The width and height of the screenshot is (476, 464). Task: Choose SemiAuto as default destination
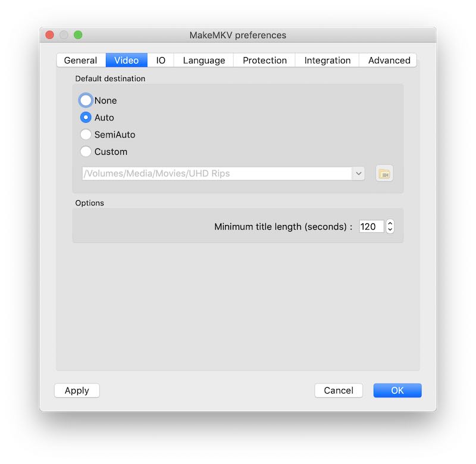coord(86,135)
